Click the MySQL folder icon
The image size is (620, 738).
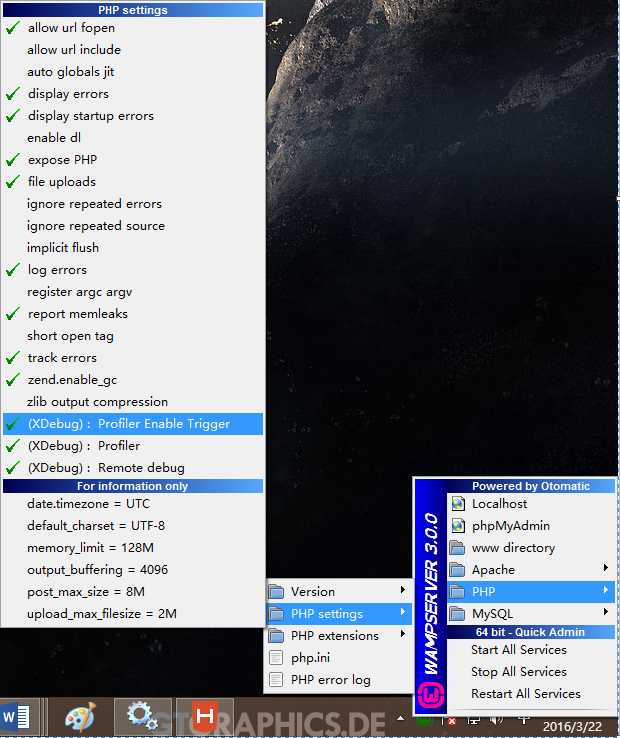[457, 614]
